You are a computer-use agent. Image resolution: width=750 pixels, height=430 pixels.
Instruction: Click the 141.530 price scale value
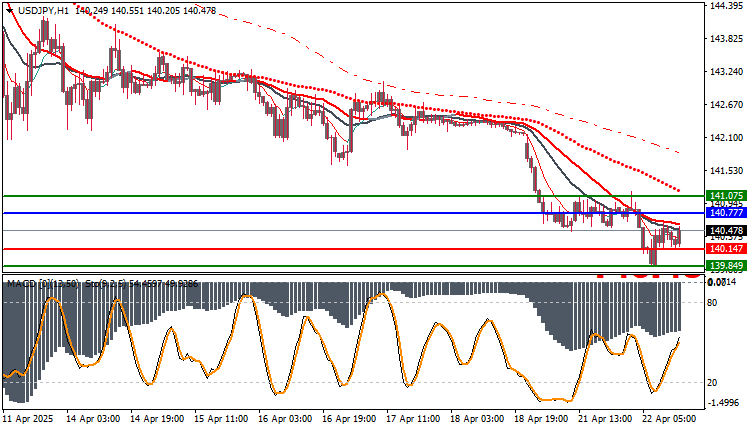pyautogui.click(x=727, y=171)
